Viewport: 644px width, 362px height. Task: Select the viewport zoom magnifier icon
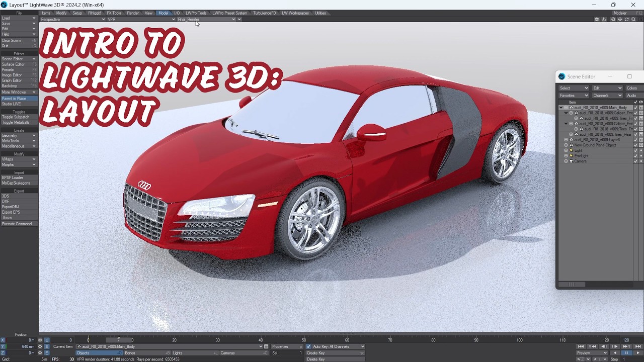click(x=633, y=19)
